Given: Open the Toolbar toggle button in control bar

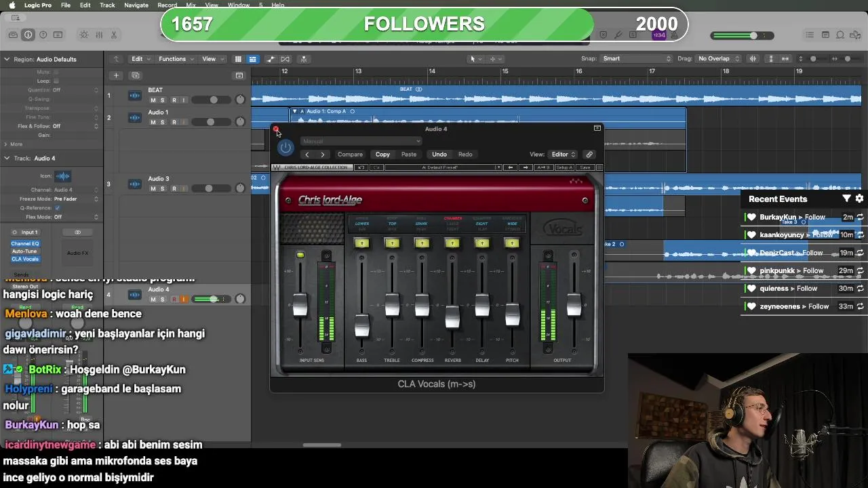Looking at the screenshot, I should (x=58, y=35).
